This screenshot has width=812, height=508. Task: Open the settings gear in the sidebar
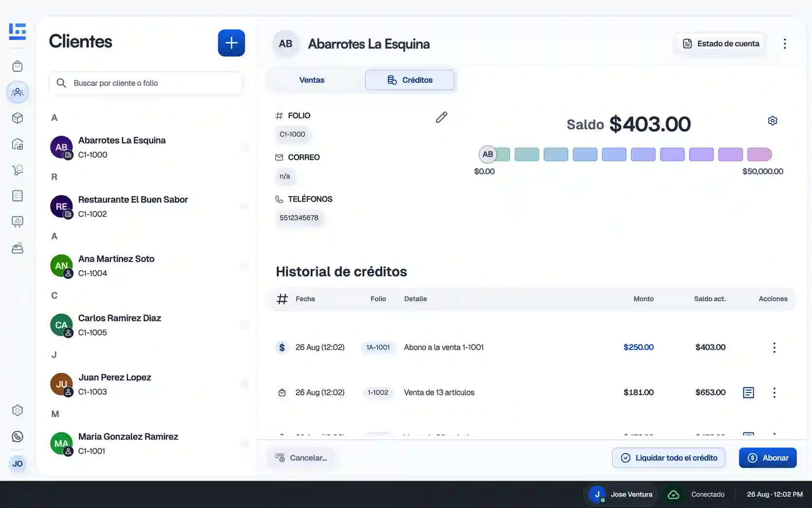click(x=18, y=410)
